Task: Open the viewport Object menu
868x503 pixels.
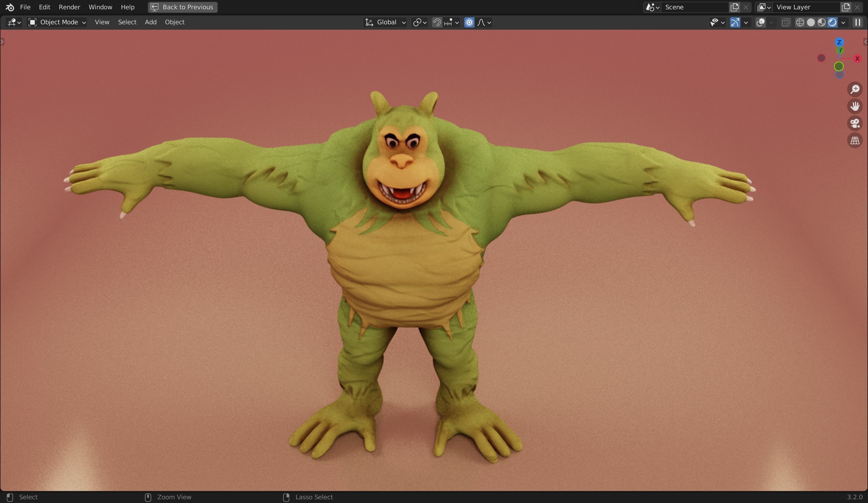Action: (175, 22)
